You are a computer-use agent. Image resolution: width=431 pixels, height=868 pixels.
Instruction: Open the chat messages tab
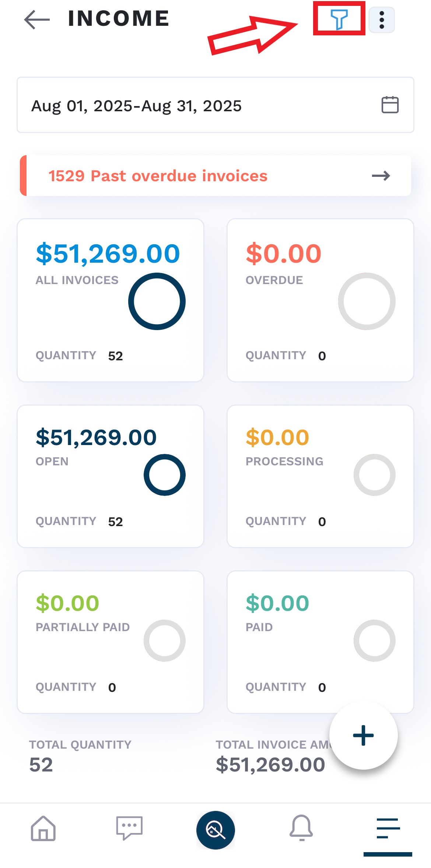point(129,828)
